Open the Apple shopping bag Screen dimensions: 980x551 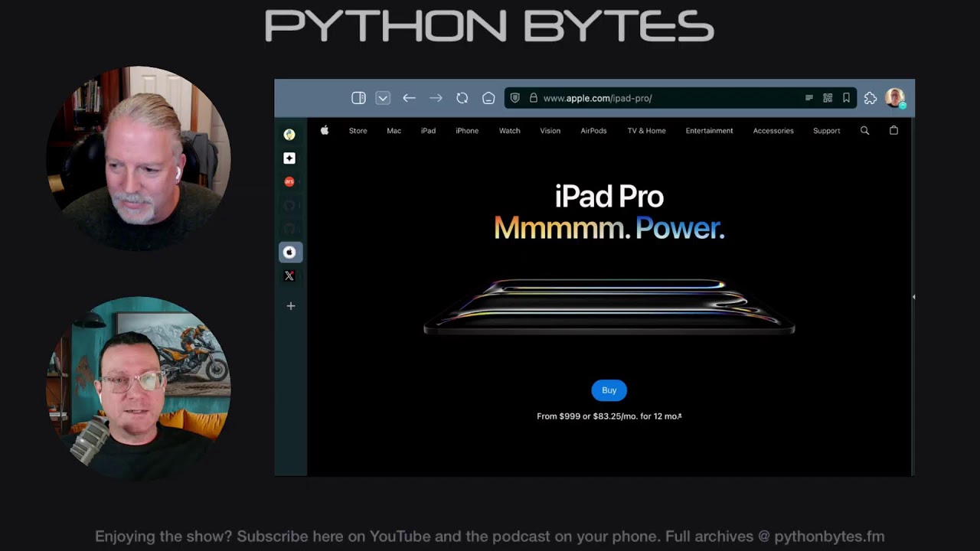coord(893,131)
